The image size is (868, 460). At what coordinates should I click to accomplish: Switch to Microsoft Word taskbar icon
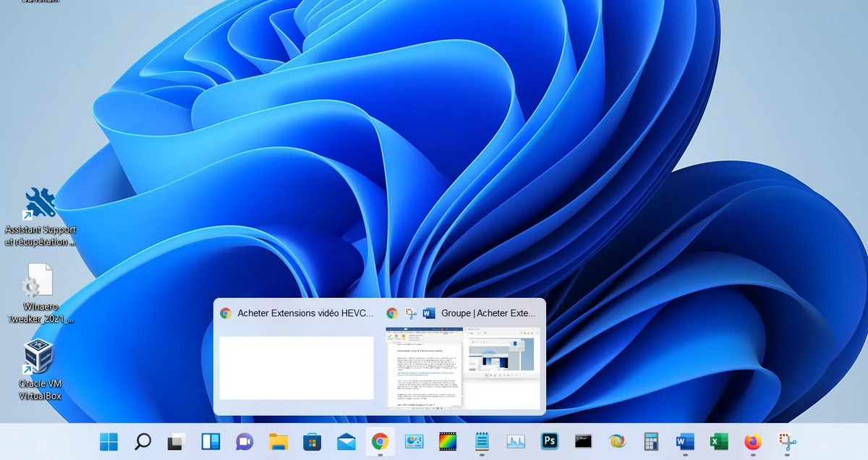pyautogui.click(x=685, y=441)
